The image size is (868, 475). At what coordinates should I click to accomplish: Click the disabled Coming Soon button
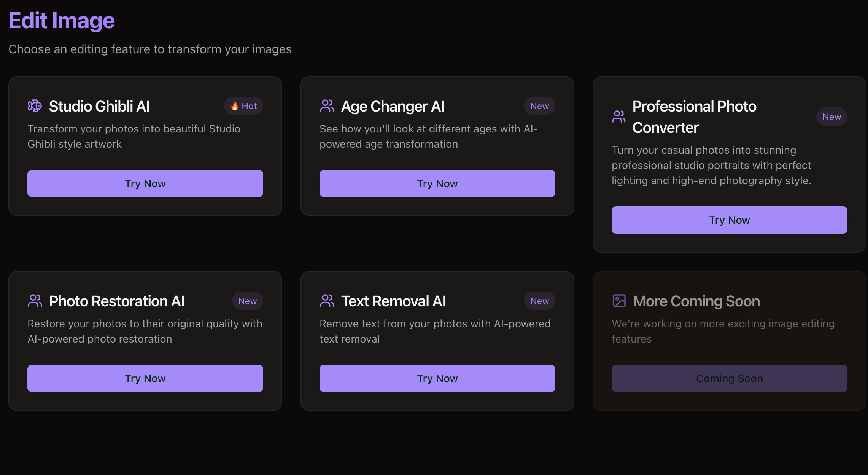(x=730, y=378)
